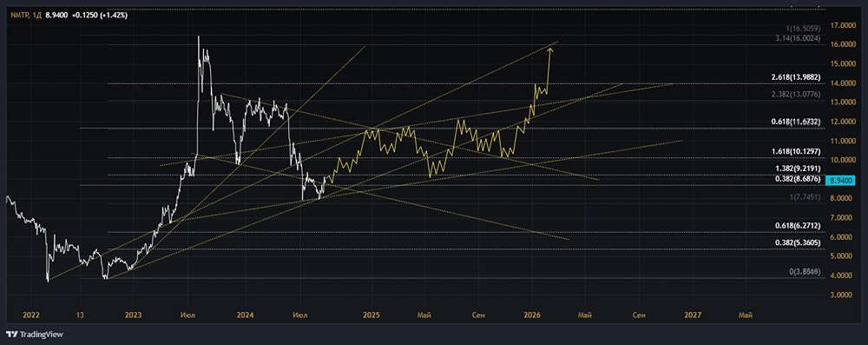Screen dimensions: 868x345
Task: Select the 0.618(6.2712) Fibonacci level label
Action: (797, 226)
